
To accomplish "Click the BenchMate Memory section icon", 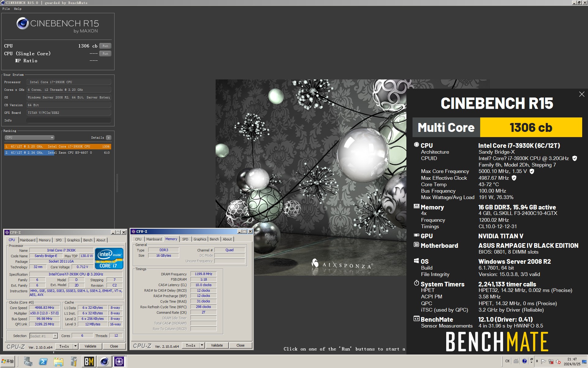I will click(417, 206).
